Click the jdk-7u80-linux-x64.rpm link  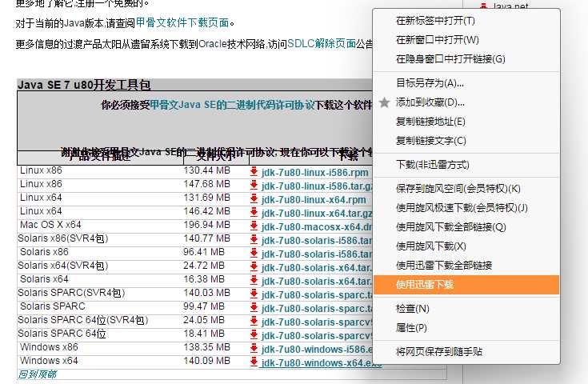click(314, 199)
